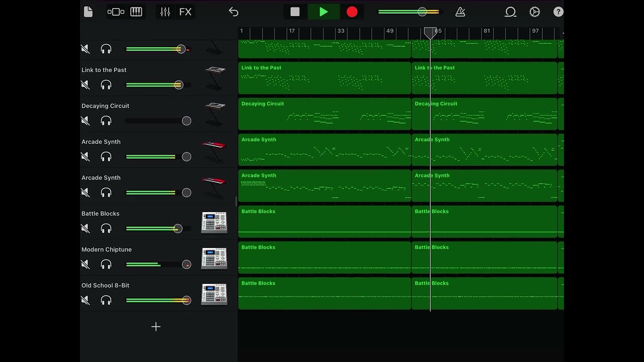644x362 pixels.
Task: Select first region of lower Arcade Synth track
Action: click(325, 186)
